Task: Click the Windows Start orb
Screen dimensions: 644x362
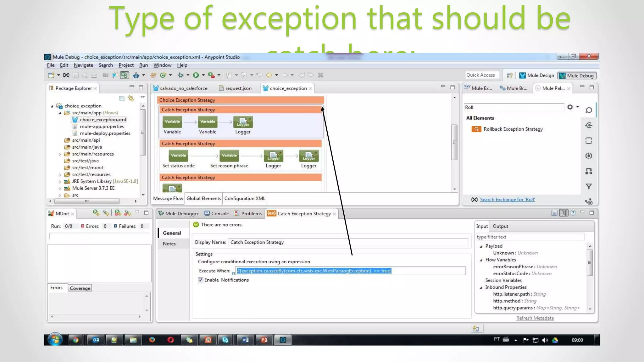Action: (x=55, y=340)
